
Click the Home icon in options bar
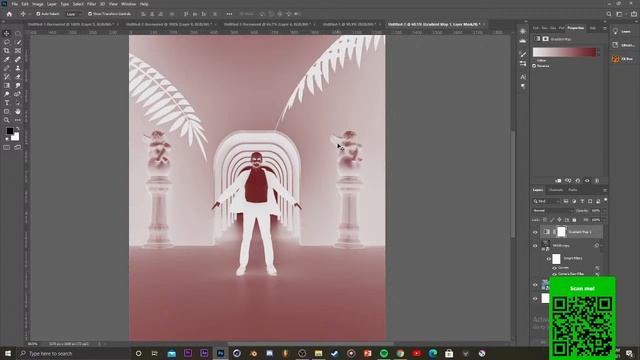click(9, 14)
